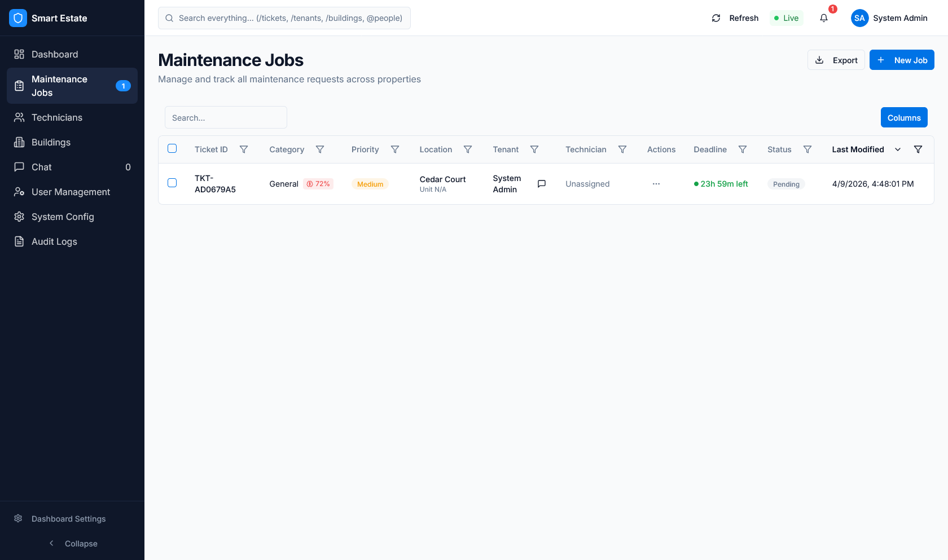The width and height of the screenshot is (948, 560).
Task: Check the checkbox for ticket TKT-AD0679A5
Action: [x=172, y=183]
